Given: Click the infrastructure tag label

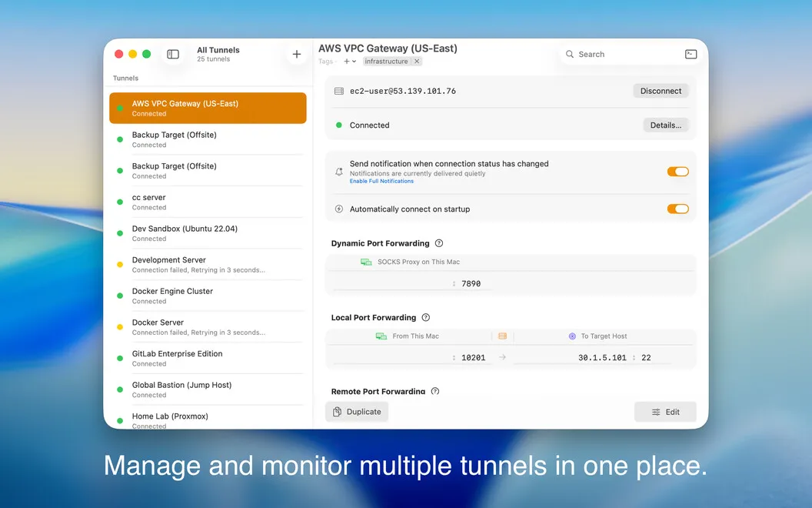Looking at the screenshot, I should click(386, 61).
